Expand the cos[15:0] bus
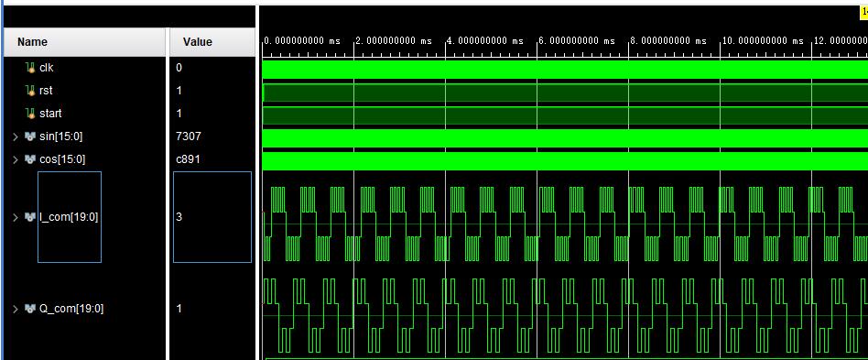Screen dimensions: 868x360 pos(16,159)
